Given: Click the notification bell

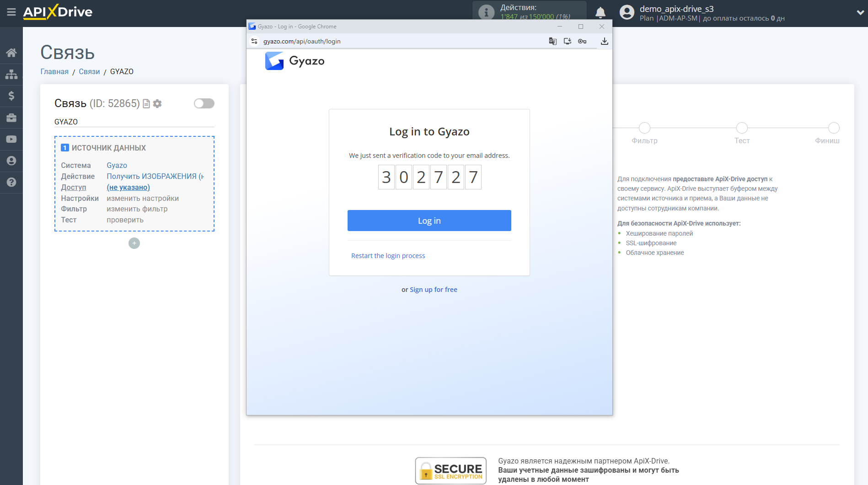Looking at the screenshot, I should [x=600, y=12].
